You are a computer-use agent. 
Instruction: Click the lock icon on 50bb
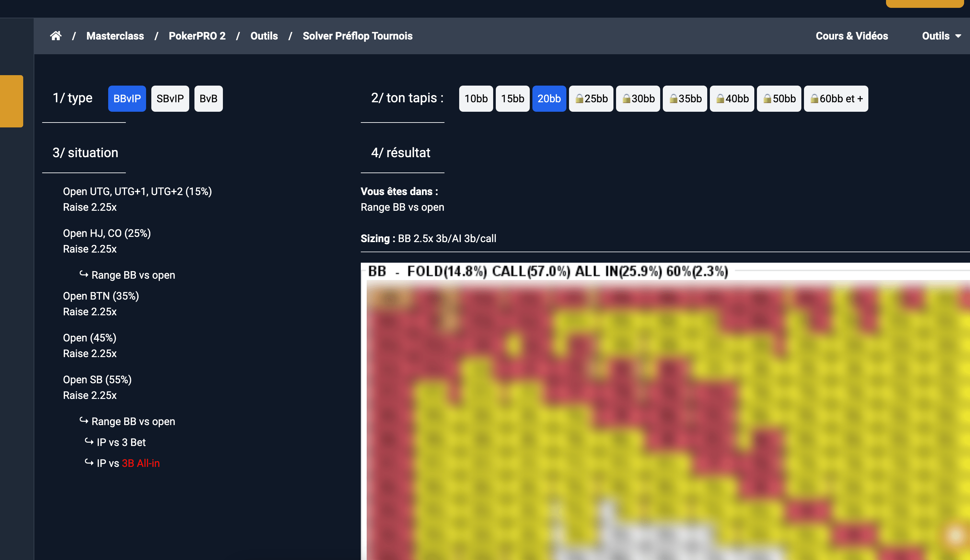point(767,99)
